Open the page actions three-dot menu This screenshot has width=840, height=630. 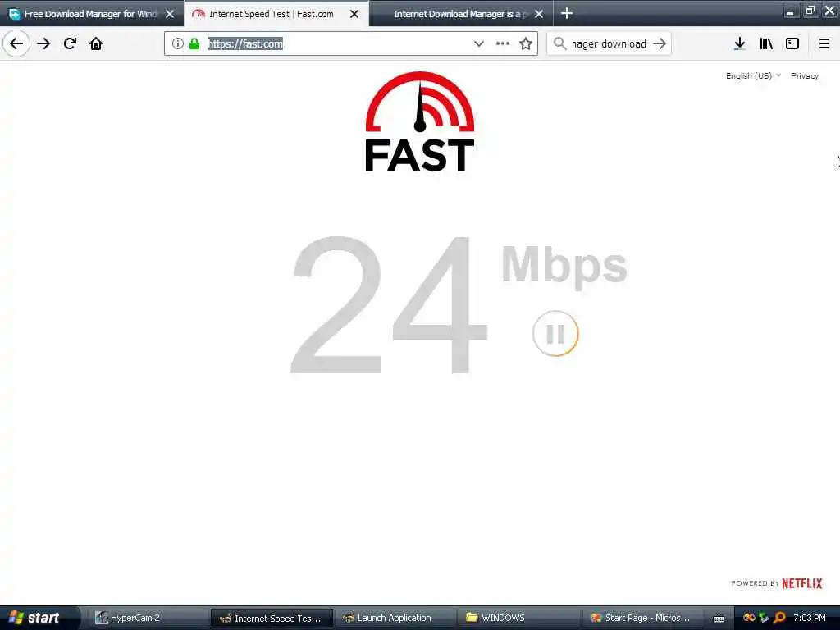(x=503, y=43)
